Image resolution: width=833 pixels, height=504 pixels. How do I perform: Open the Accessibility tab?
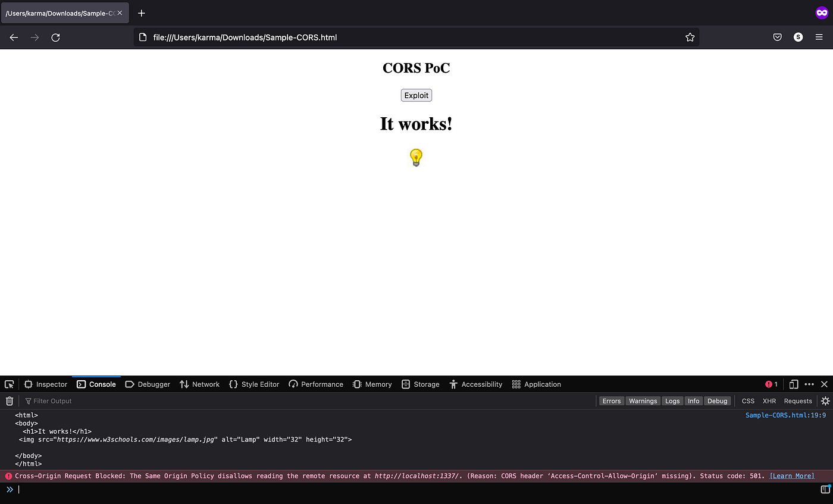475,384
